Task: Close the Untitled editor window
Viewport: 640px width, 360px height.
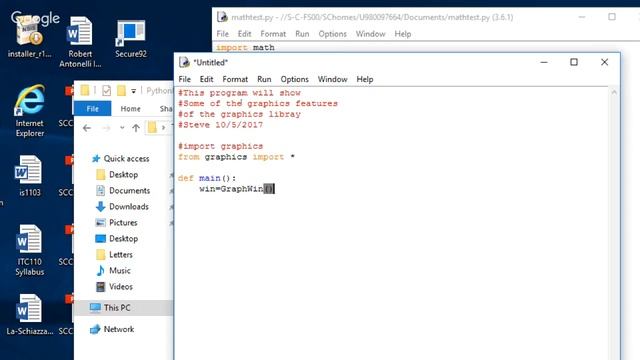Action: click(604, 62)
